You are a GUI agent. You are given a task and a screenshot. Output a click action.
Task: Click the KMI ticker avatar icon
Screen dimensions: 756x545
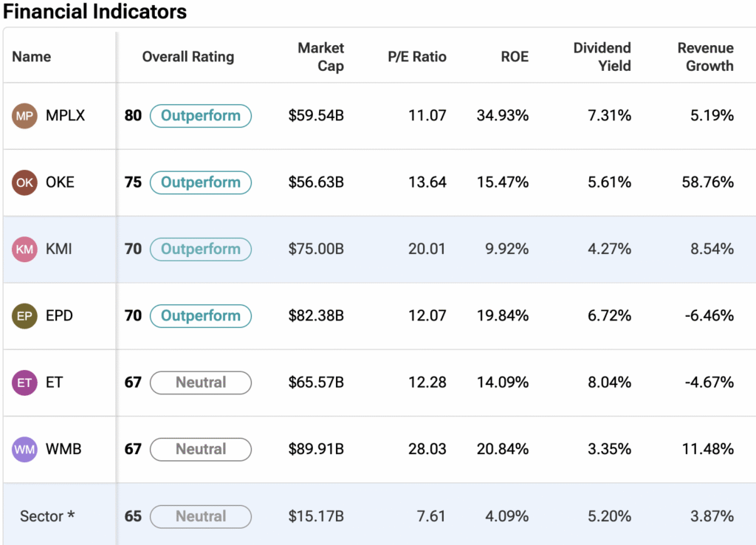25,250
